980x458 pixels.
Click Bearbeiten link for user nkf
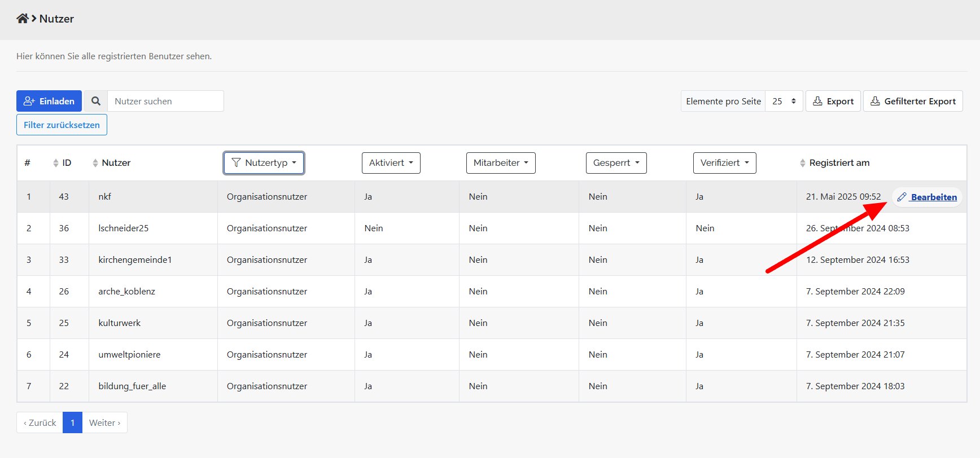pyautogui.click(x=927, y=197)
